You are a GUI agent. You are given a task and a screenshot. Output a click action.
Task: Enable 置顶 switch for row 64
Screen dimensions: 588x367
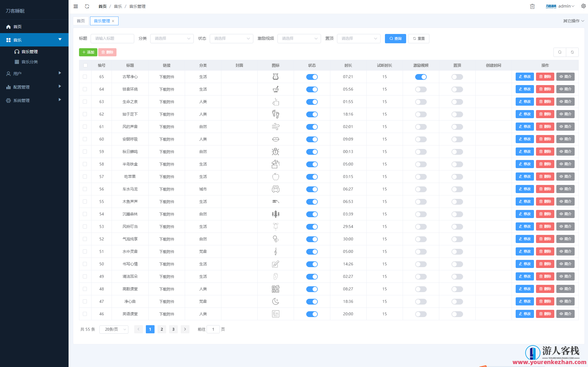[x=457, y=89]
